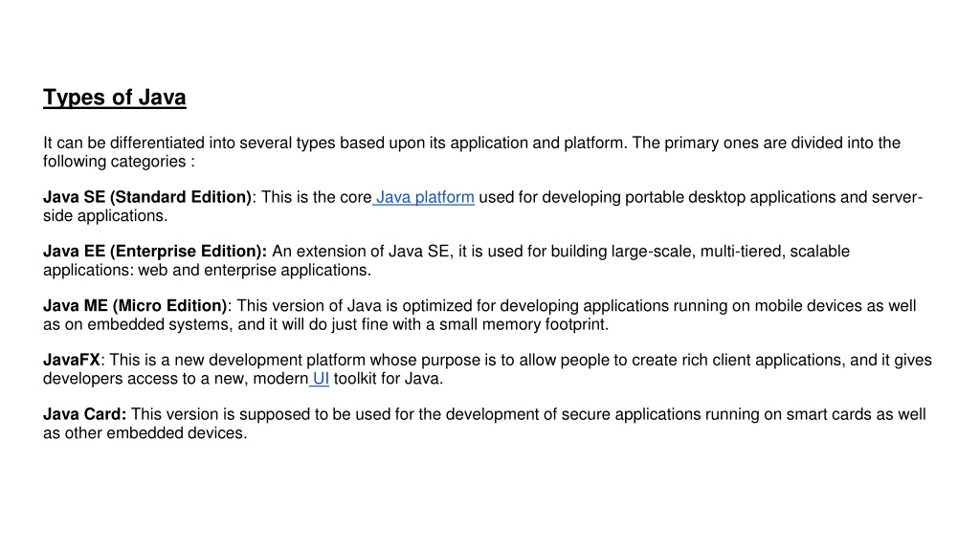
Task: Click the 'smart cards' phrase
Action: (x=828, y=415)
